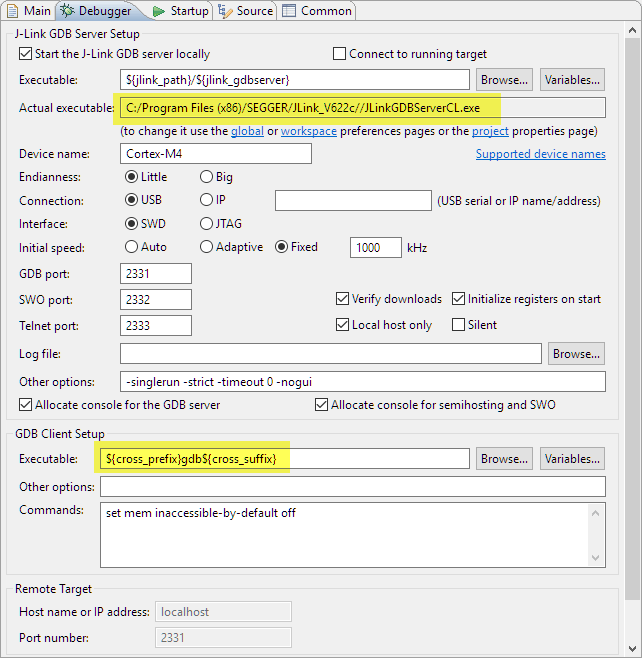
Task: Toggle Allocate console for the GDB server
Action: [x=25, y=405]
